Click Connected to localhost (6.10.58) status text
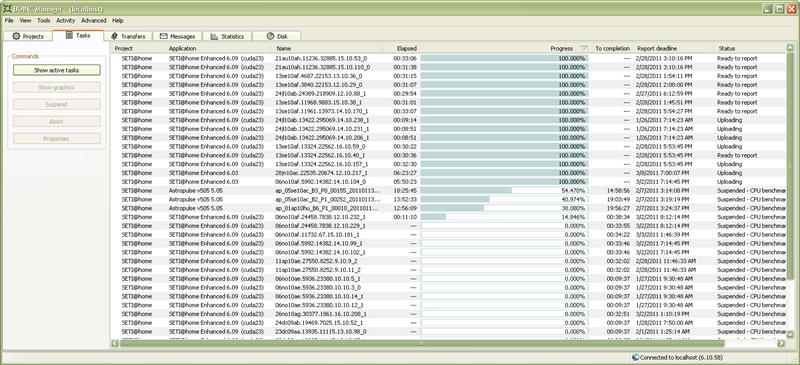This screenshot has height=365, width=800. click(x=681, y=358)
